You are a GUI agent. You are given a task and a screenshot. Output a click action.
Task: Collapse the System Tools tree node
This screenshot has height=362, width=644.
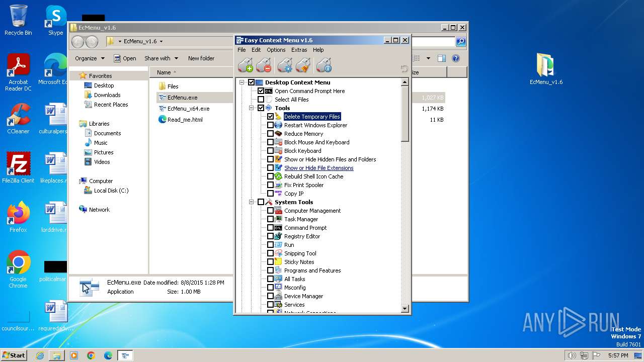pyautogui.click(x=252, y=202)
